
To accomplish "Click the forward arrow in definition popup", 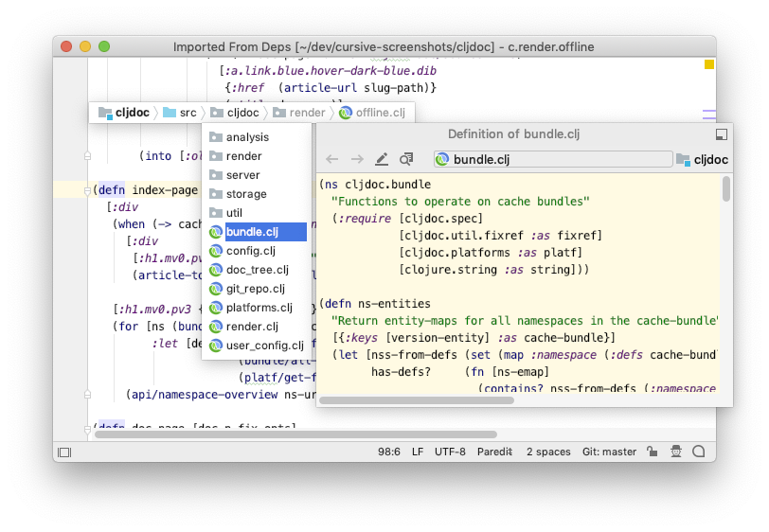I will coord(358,159).
